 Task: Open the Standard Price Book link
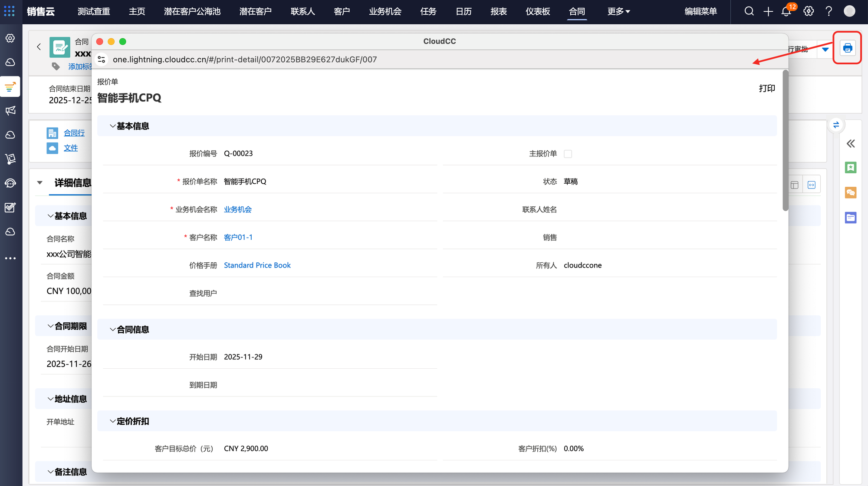257,265
